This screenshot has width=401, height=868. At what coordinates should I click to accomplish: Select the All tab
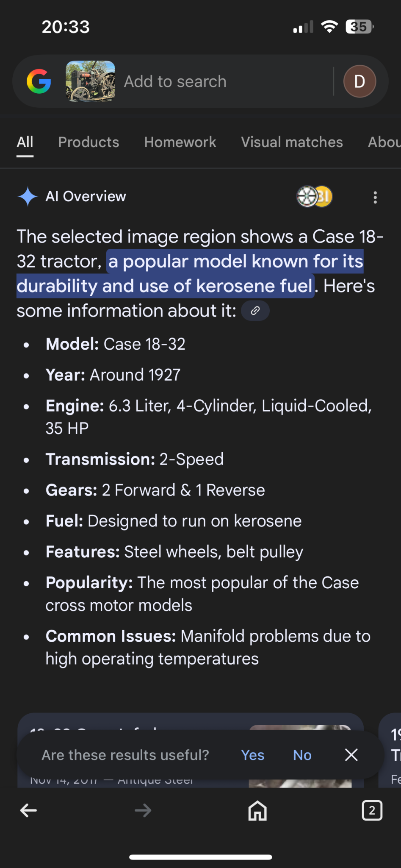(x=25, y=142)
